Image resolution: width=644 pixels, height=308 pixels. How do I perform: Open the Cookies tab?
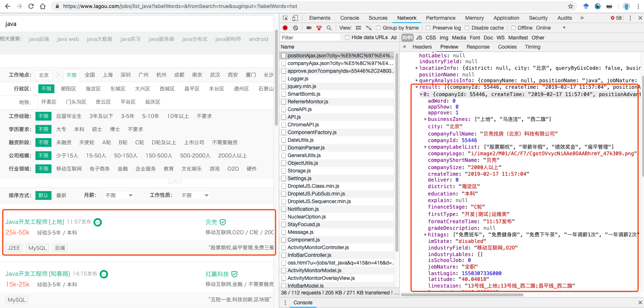click(x=507, y=47)
